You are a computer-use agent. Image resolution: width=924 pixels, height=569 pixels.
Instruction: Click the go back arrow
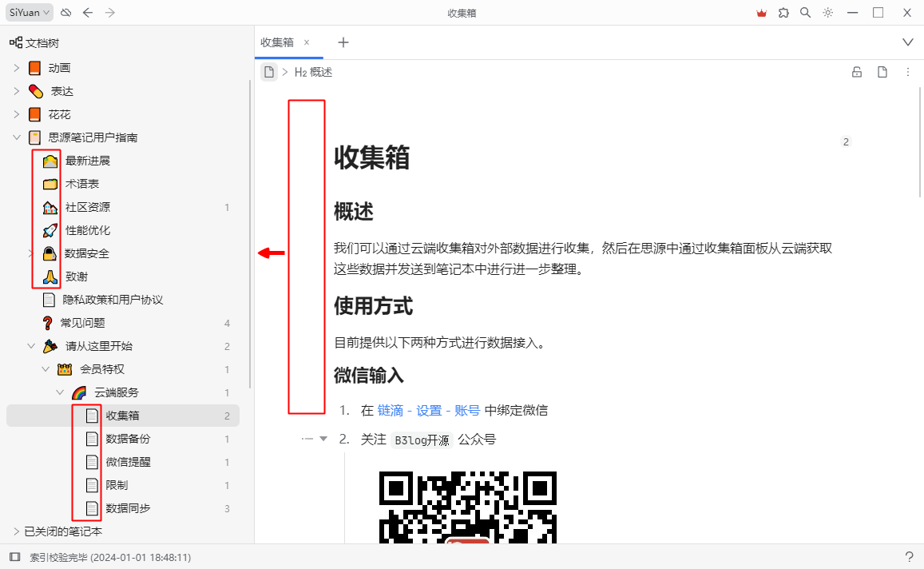click(x=88, y=12)
